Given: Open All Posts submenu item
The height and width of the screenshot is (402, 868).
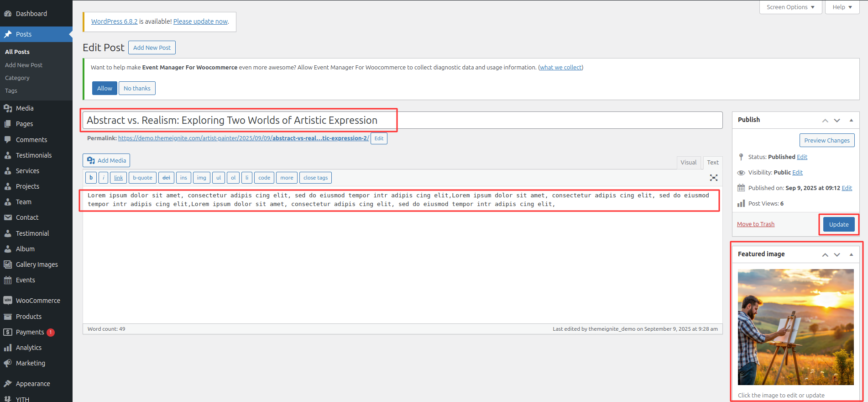Looking at the screenshot, I should (17, 52).
